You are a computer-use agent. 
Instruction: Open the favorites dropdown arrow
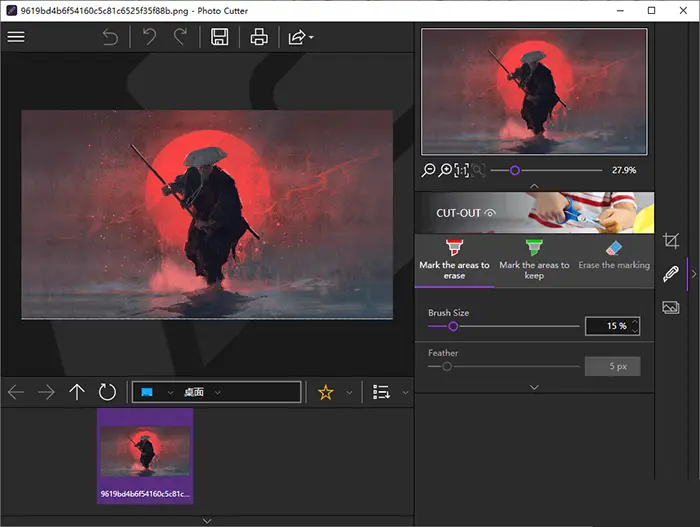click(349, 393)
